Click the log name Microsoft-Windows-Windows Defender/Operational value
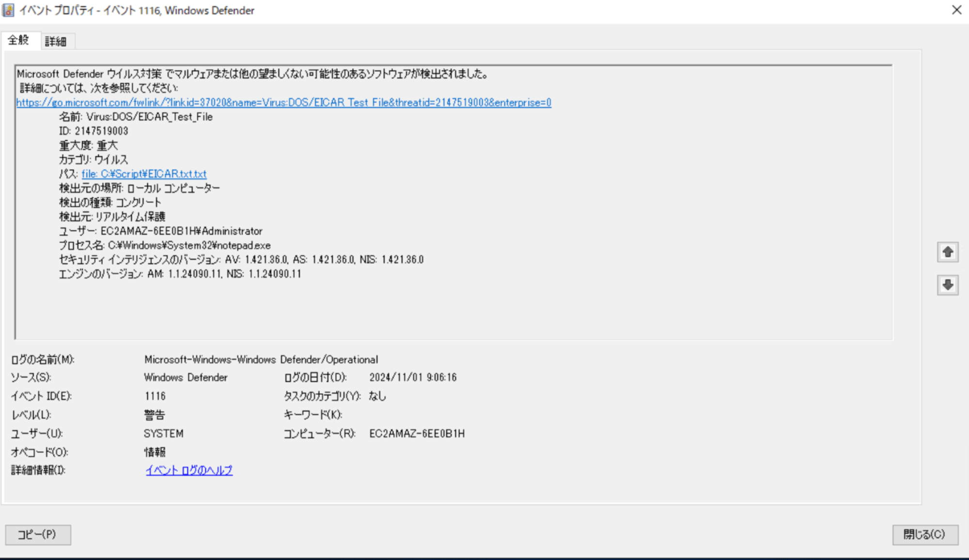Screen dimensions: 969x560 (x=261, y=359)
